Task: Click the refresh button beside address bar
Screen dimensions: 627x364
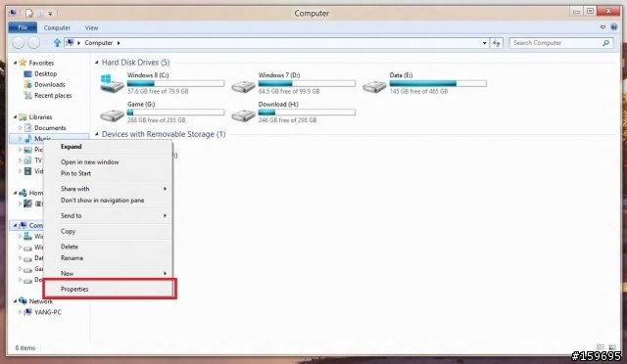Action: 497,43
